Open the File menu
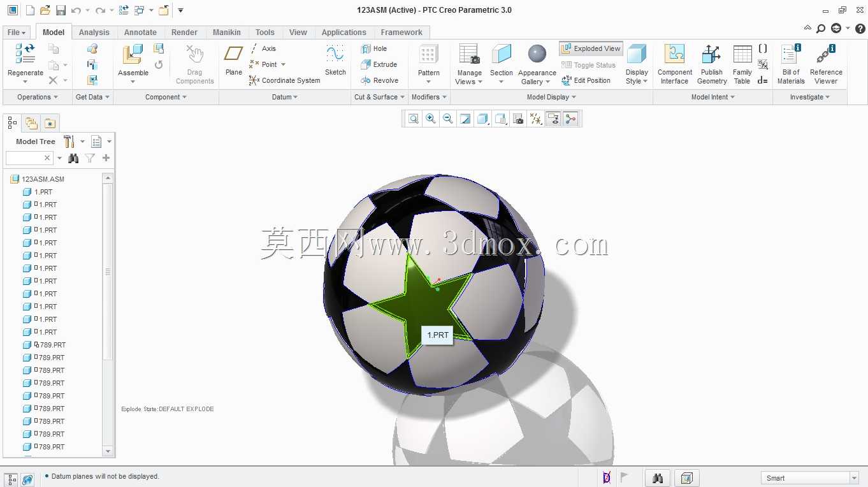The image size is (868, 487). coord(17,33)
